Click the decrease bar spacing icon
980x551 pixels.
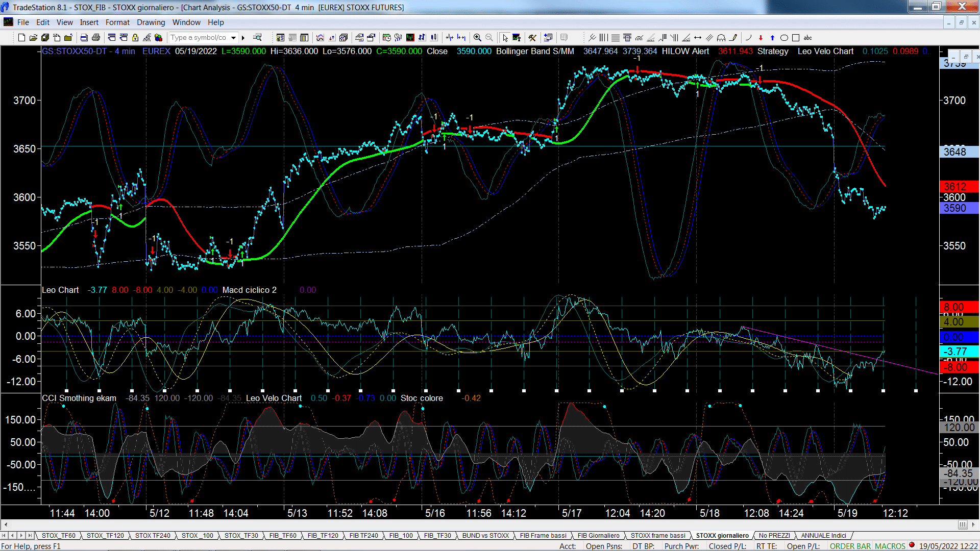click(x=449, y=38)
